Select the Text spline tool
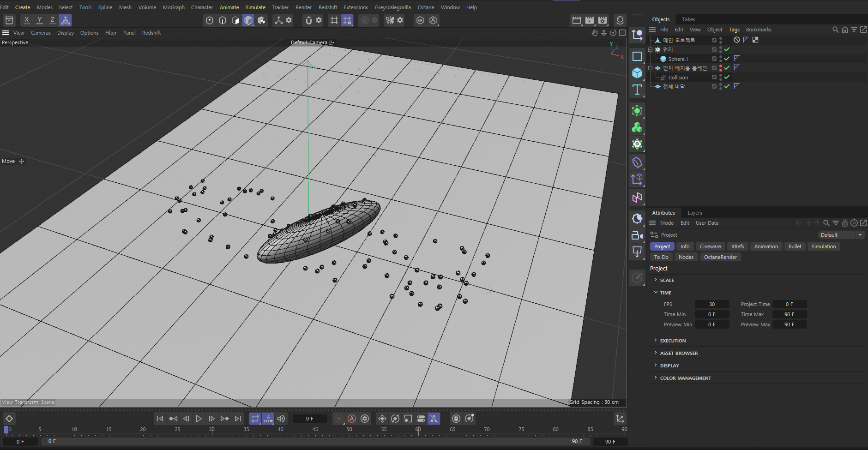Screen dimensions: 868x450 pos(637,90)
